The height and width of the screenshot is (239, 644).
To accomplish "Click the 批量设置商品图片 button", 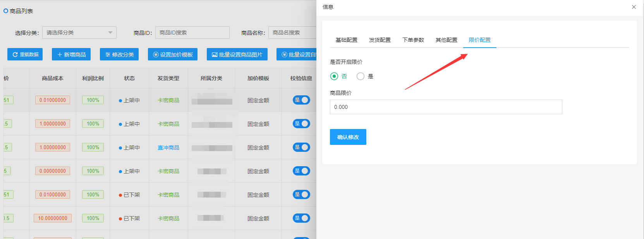I will tap(237, 55).
